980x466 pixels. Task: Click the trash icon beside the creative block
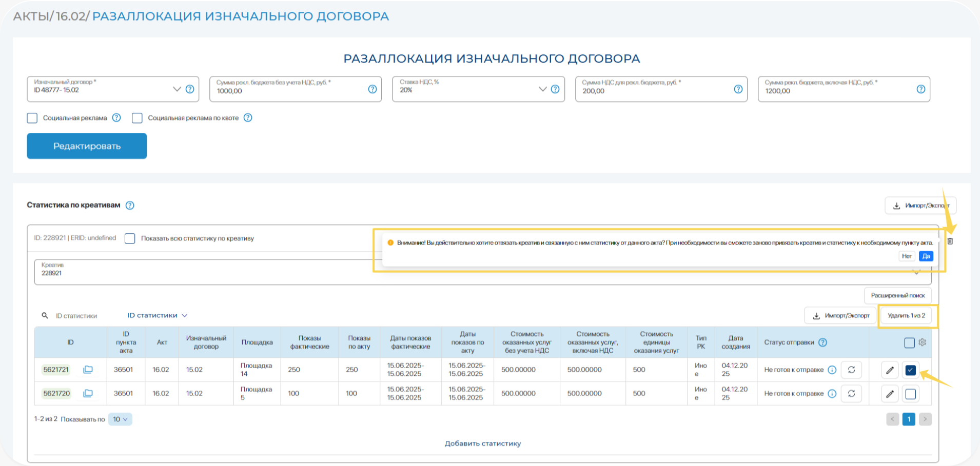950,241
